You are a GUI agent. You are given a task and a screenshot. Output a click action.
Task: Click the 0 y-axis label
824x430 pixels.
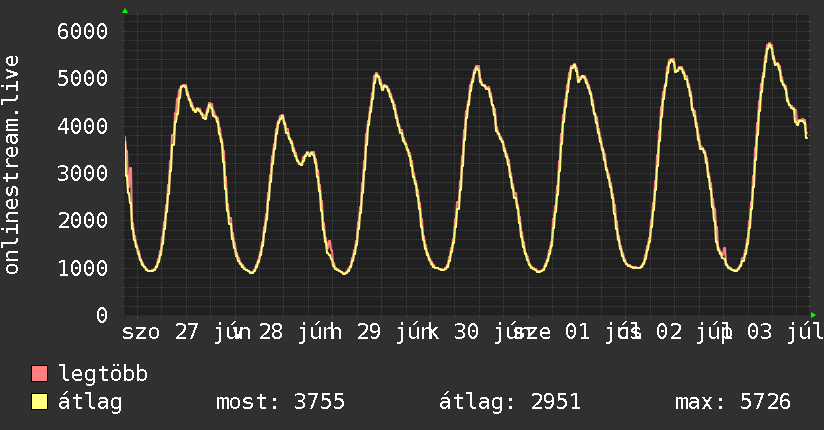pyautogui.click(x=102, y=315)
